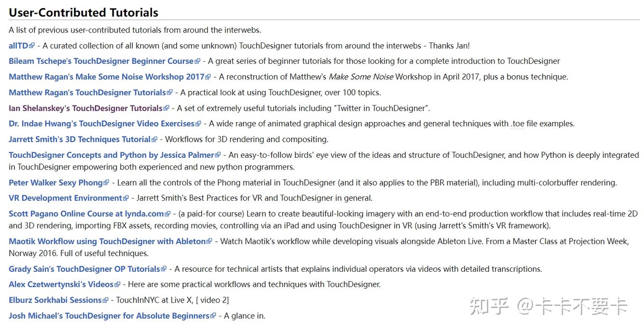Visit the VR Development Environment link
Screen dimensions: 644x333
(x=65, y=198)
